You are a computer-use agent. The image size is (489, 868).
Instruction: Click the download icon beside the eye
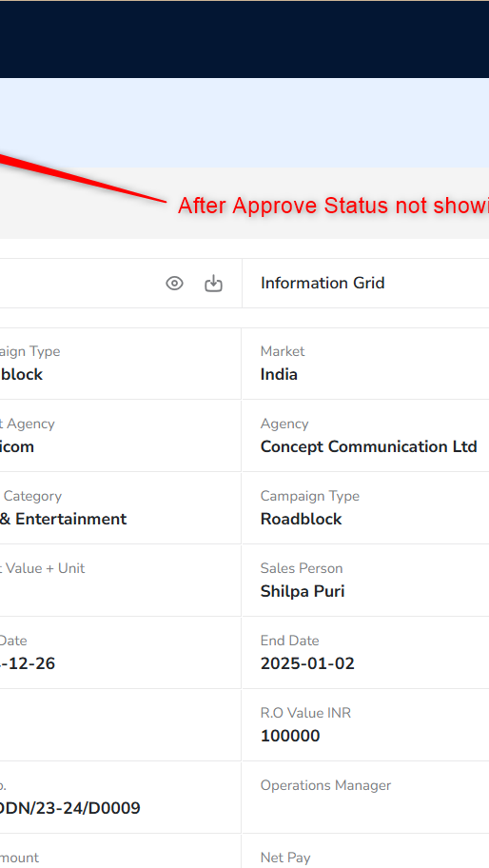pos(213,284)
